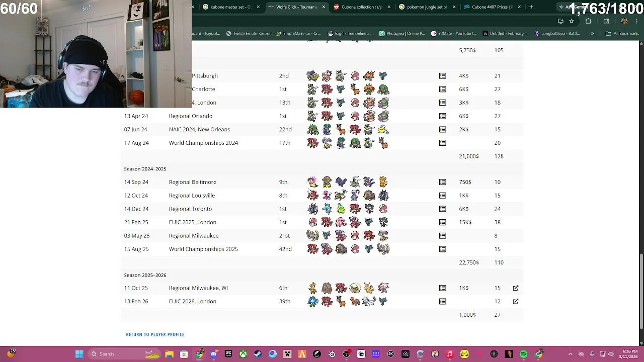Close the Wolfe Glick tab
This screenshot has height=362, width=644.
(324, 7)
